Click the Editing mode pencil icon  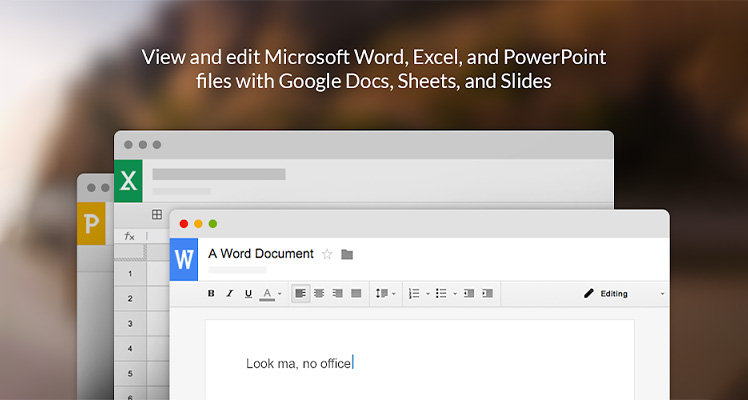point(589,294)
